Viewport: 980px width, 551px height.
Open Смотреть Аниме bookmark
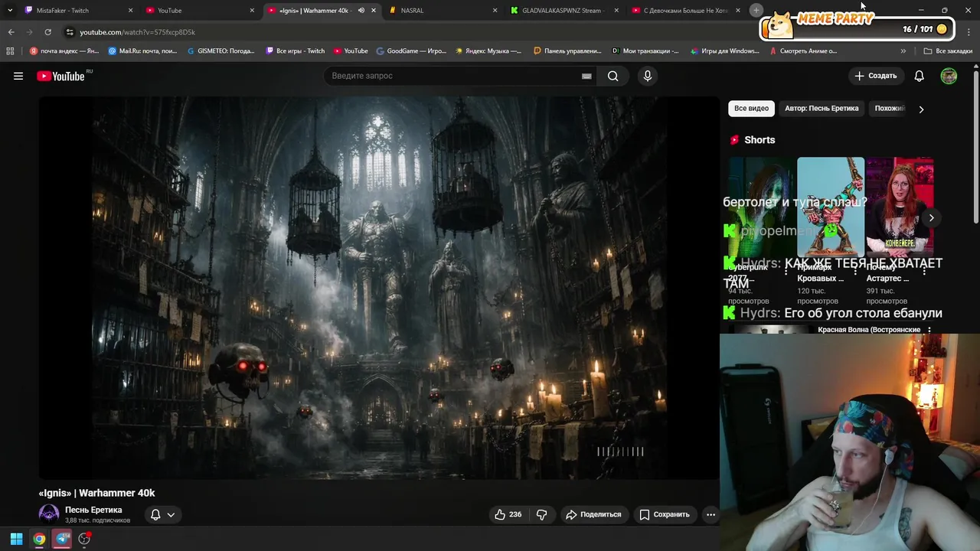click(x=803, y=51)
